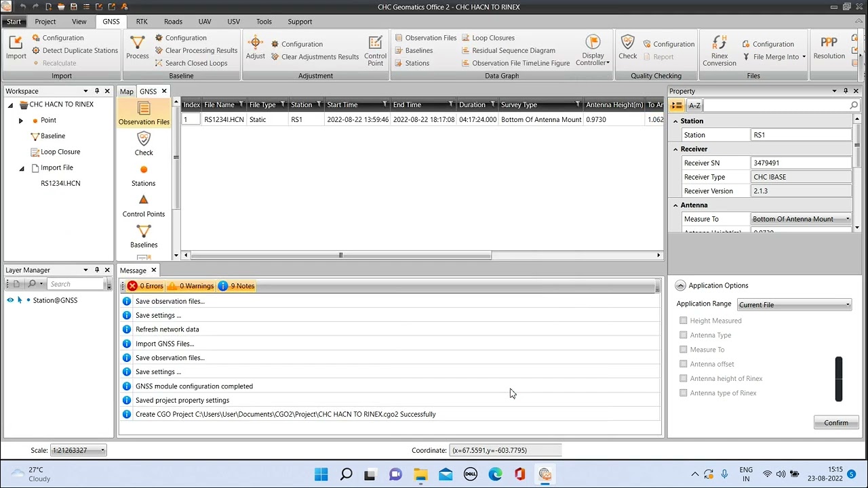The width and height of the screenshot is (868, 488).
Task: Enable Antenna type of Rinex checkbox
Action: pyautogui.click(x=684, y=393)
